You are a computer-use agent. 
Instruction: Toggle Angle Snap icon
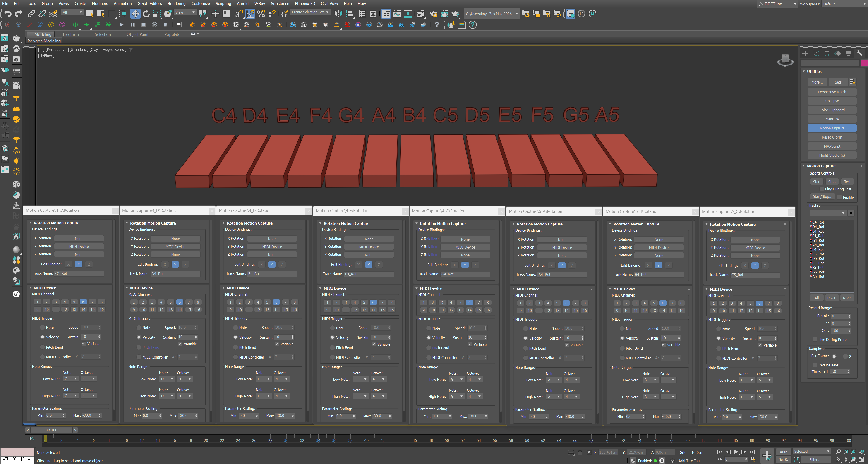click(250, 14)
